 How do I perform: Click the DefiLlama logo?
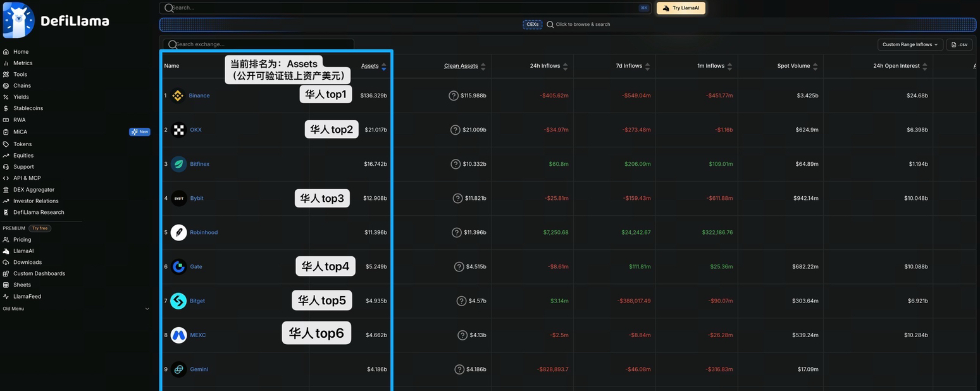[x=56, y=20]
